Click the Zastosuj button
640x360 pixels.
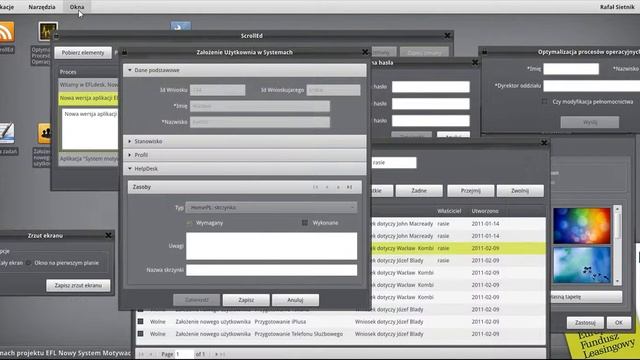pyautogui.click(x=585, y=322)
